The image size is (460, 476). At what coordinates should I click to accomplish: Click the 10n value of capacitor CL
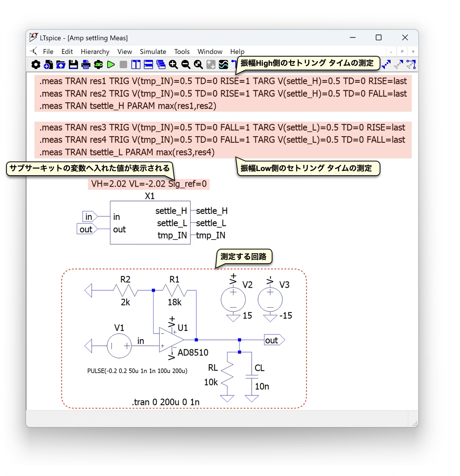click(262, 386)
